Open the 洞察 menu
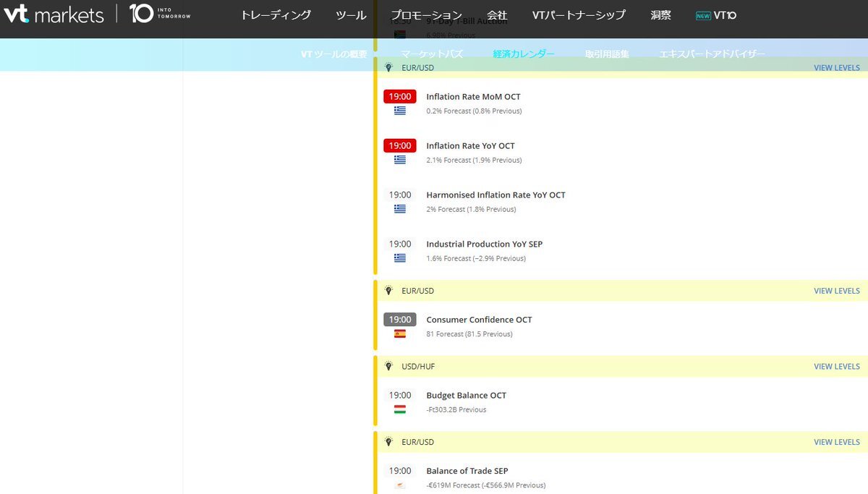The width and height of the screenshot is (868, 494). point(660,15)
